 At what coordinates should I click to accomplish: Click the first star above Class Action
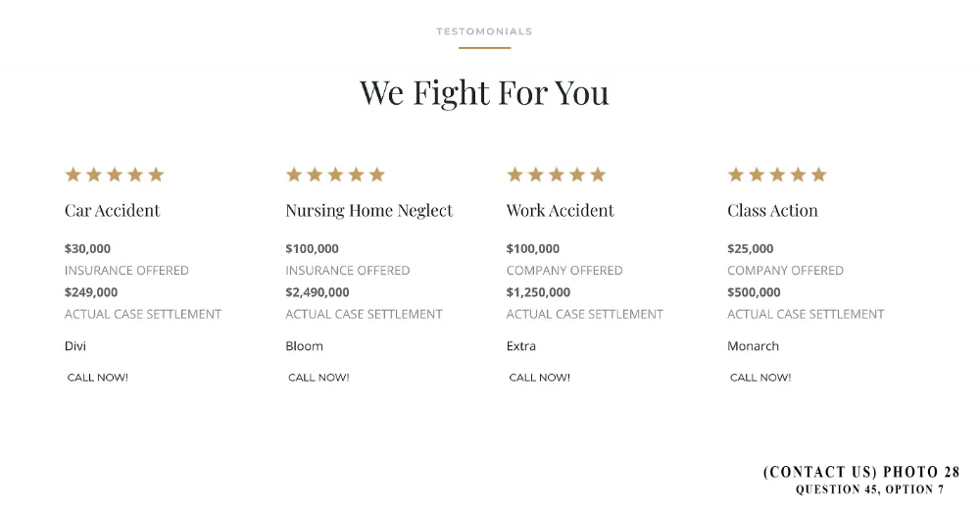(x=736, y=175)
